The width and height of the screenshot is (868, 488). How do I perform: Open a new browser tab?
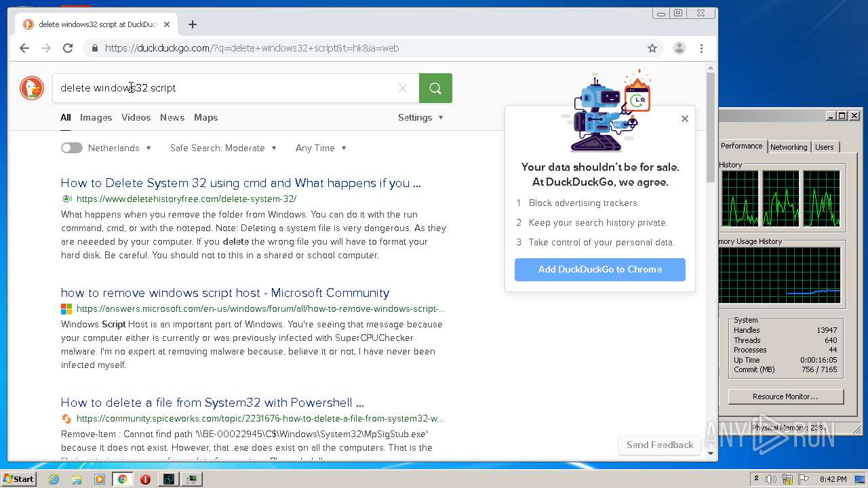click(193, 24)
